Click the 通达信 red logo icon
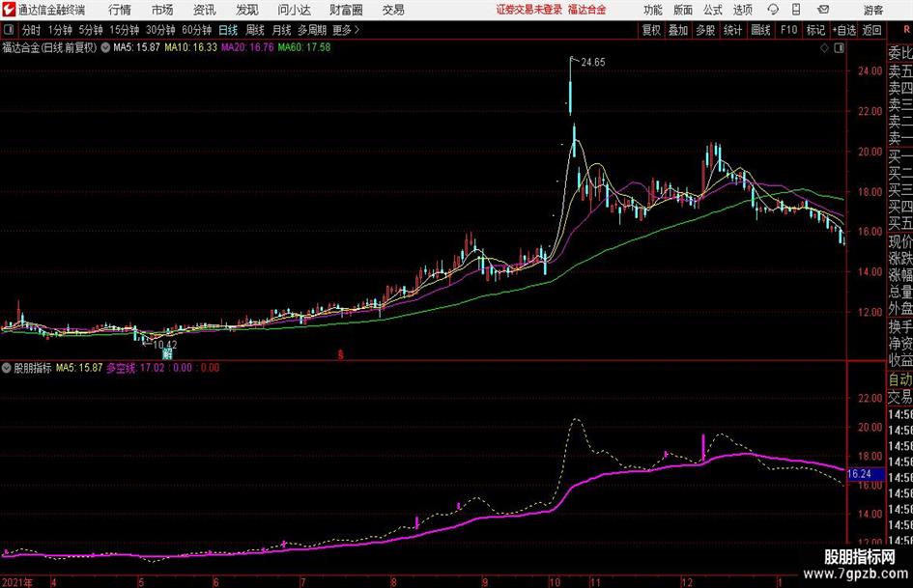The height and width of the screenshot is (588, 913). (9, 10)
